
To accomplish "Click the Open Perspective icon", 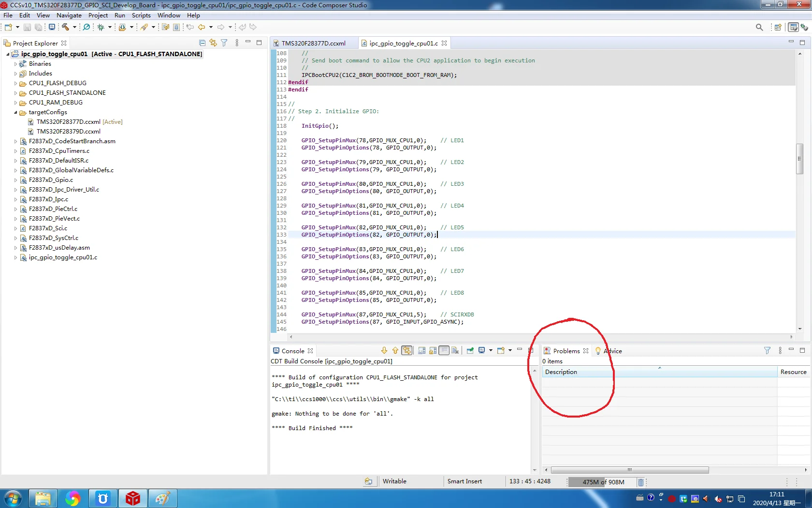I will (x=778, y=27).
